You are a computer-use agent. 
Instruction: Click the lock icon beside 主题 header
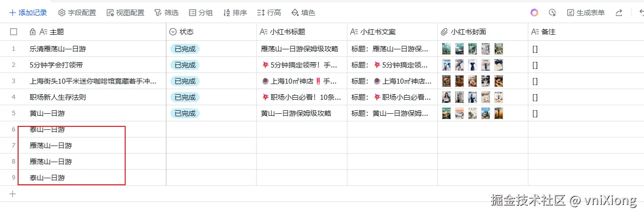(x=33, y=32)
